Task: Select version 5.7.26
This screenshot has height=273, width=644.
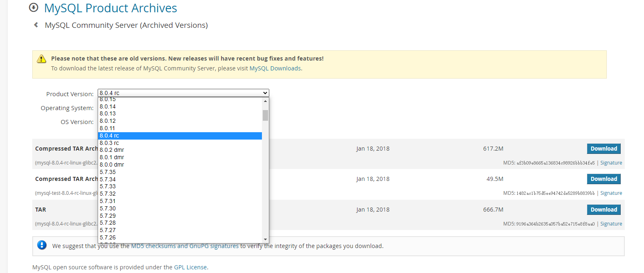Action: point(180,238)
